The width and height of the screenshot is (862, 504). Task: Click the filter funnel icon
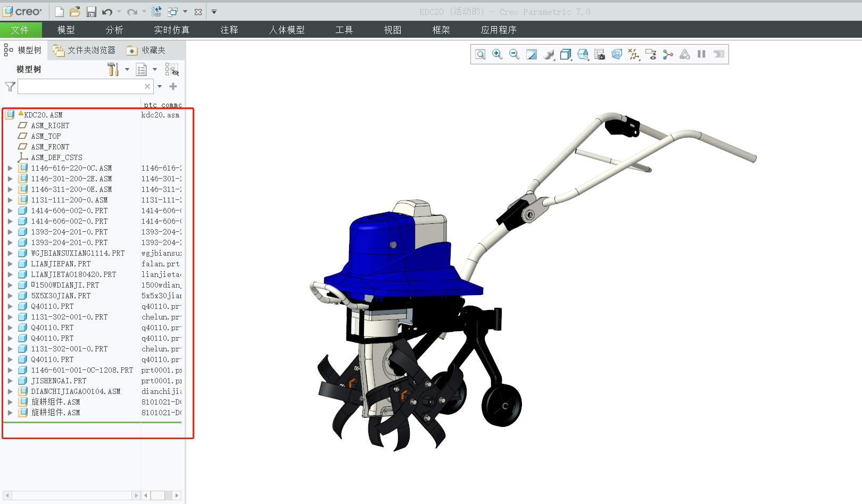[x=10, y=86]
